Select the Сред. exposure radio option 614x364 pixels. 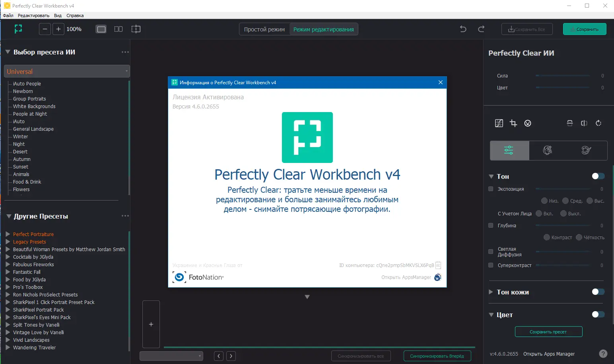[x=565, y=201]
